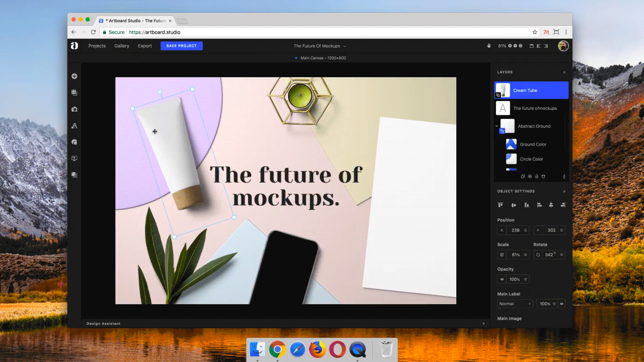Open the add new item plus tool

(x=74, y=76)
